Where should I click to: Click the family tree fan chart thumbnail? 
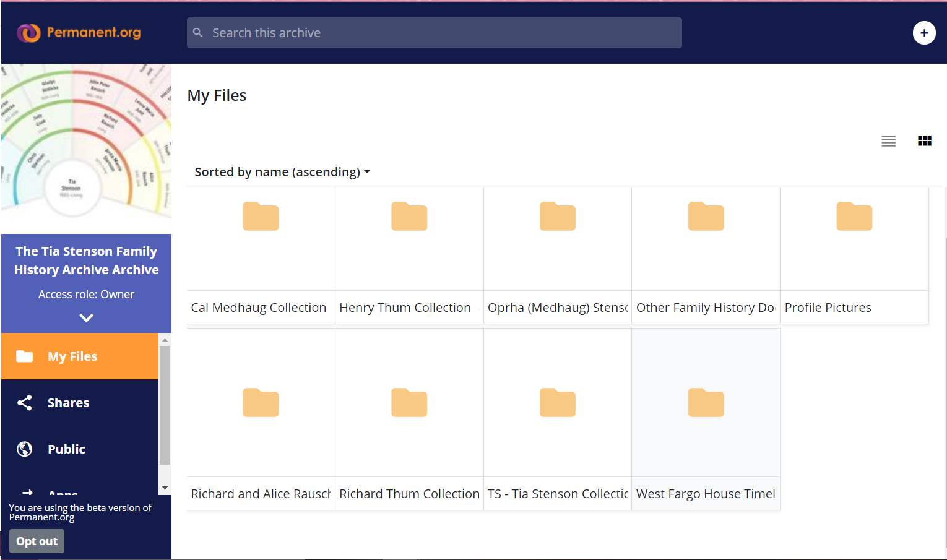86,142
